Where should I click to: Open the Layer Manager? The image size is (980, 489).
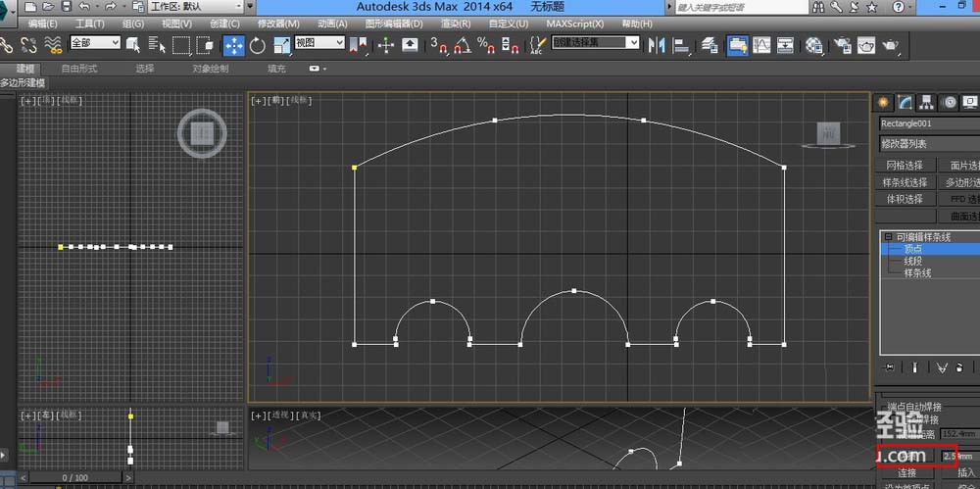(x=709, y=44)
